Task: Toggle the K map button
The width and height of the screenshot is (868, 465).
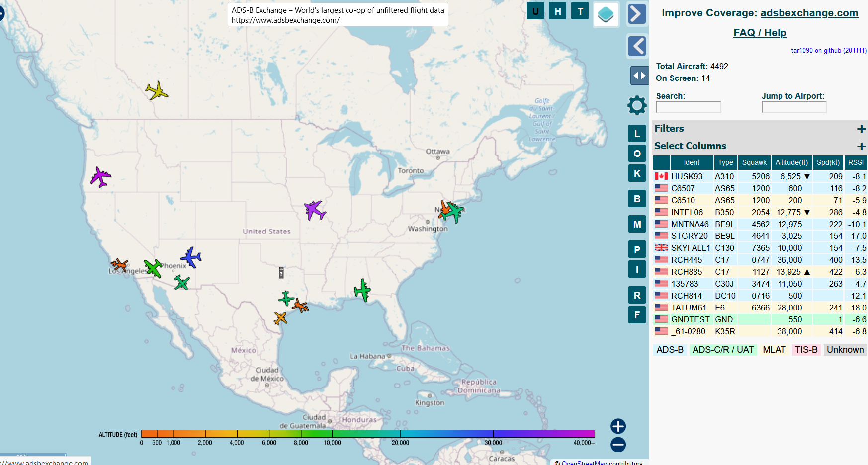Action: coord(637,173)
